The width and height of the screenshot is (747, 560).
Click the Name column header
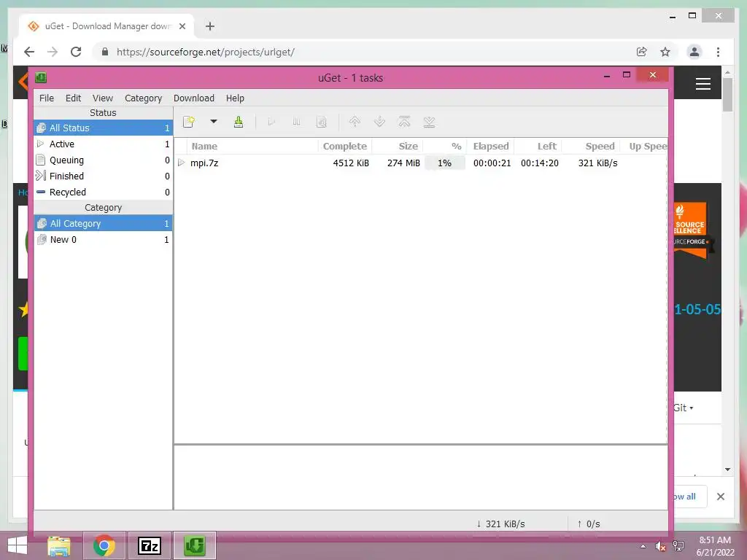252,146
